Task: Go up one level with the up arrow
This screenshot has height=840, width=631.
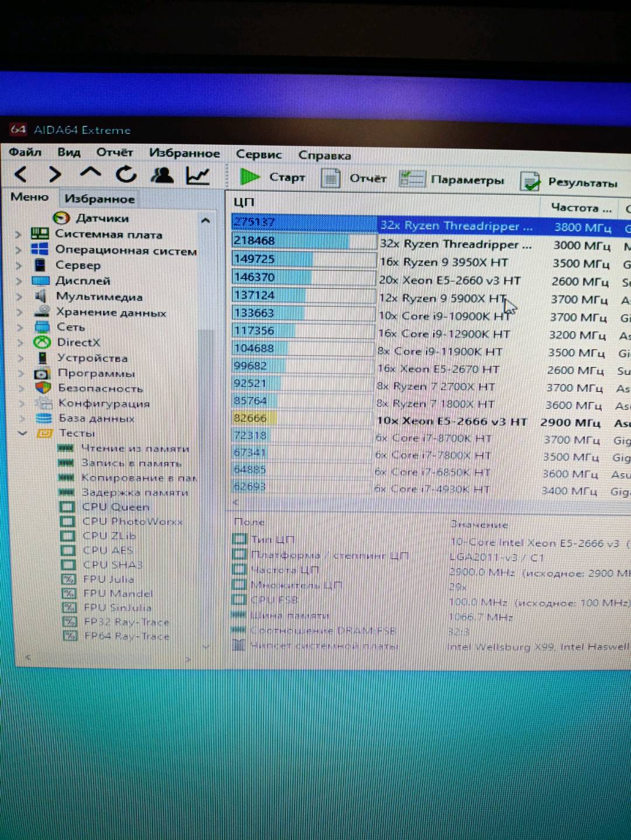Action: pyautogui.click(x=91, y=173)
